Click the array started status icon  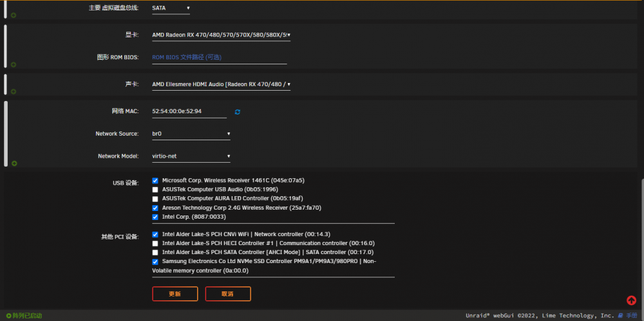[x=8, y=316]
